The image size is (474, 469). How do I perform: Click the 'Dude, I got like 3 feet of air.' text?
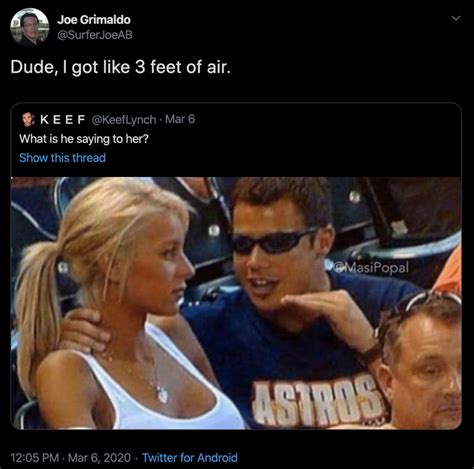click(120, 67)
